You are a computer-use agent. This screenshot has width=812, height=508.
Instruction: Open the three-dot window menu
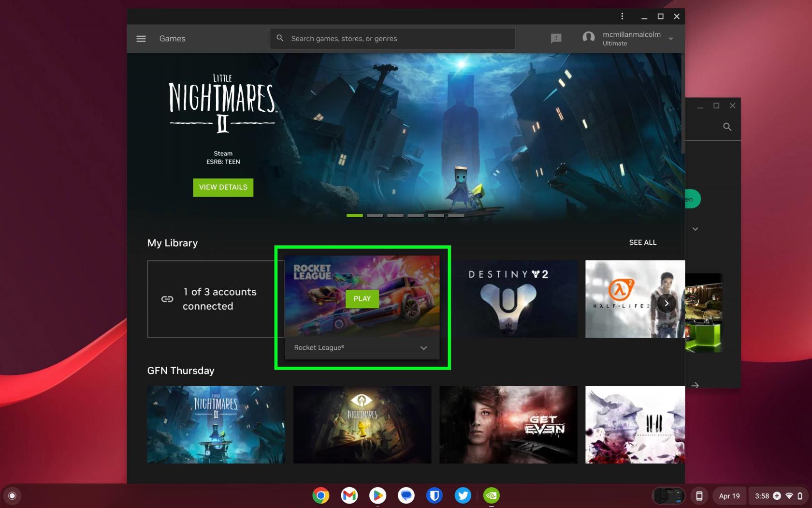click(622, 16)
